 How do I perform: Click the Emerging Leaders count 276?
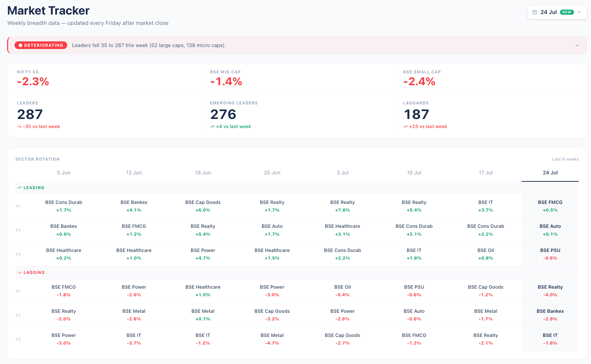tap(223, 114)
